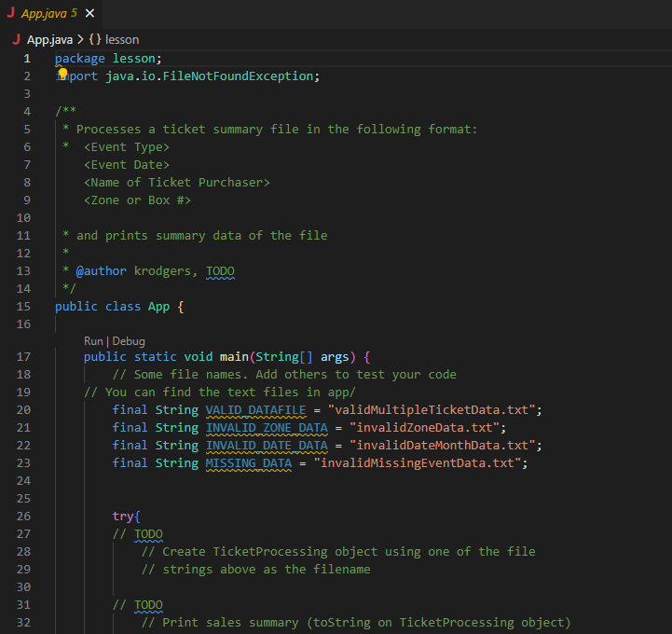Viewport: 672px width, 634px height.
Task: Click the <Zone or Box #> comment text
Action: tap(138, 200)
